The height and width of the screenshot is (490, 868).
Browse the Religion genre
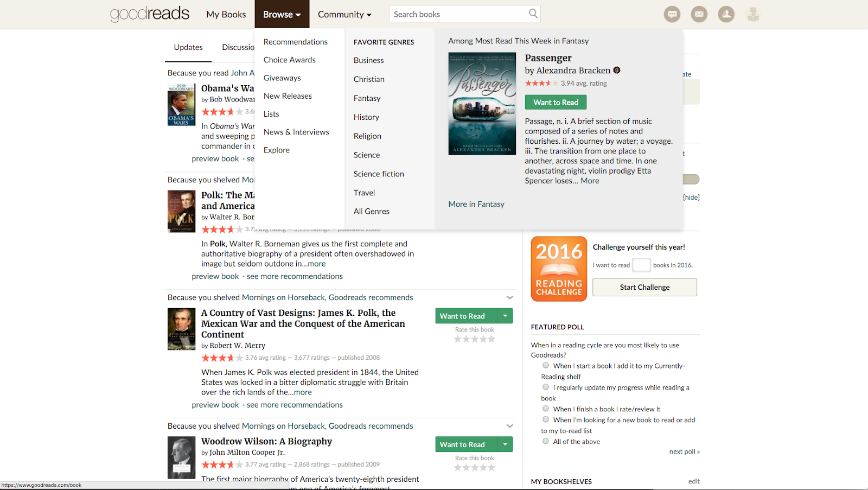pos(368,136)
